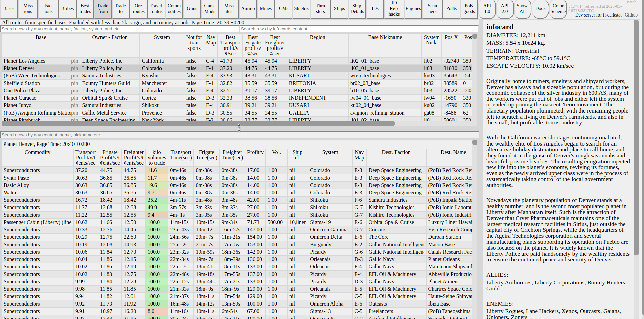Open the CMs tab
The width and height of the screenshot is (644, 319).
[284, 9]
